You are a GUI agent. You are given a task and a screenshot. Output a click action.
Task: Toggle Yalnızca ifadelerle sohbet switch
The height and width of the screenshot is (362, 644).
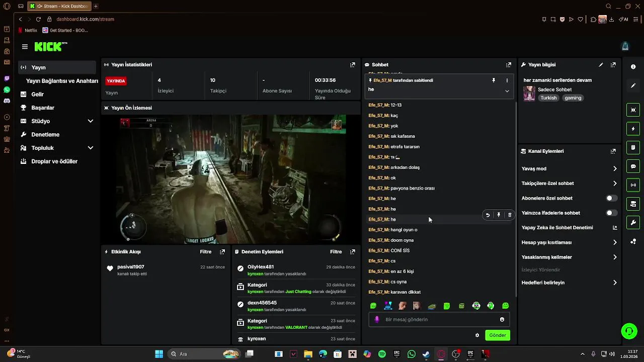(611, 213)
